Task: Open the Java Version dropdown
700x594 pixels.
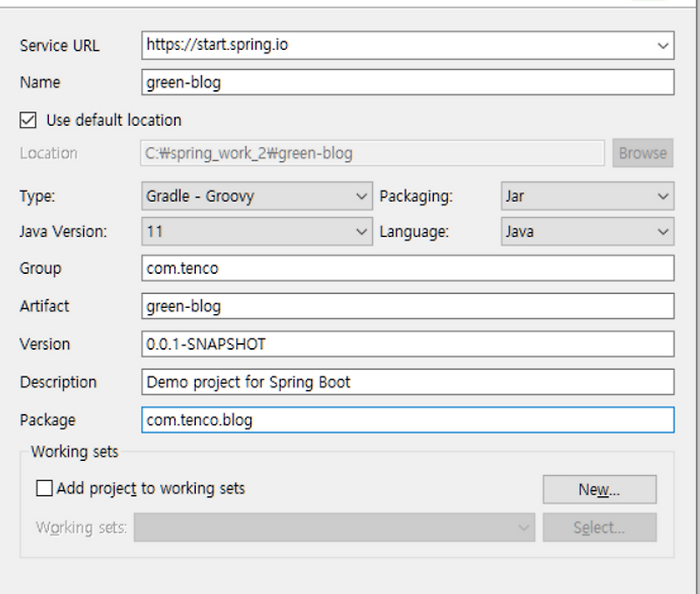Action: tap(360, 232)
